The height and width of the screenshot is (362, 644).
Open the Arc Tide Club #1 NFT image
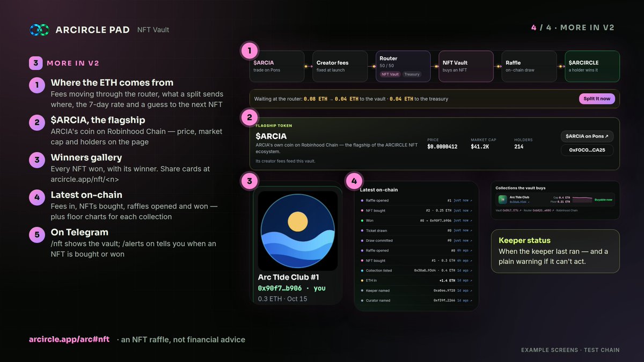click(x=298, y=231)
